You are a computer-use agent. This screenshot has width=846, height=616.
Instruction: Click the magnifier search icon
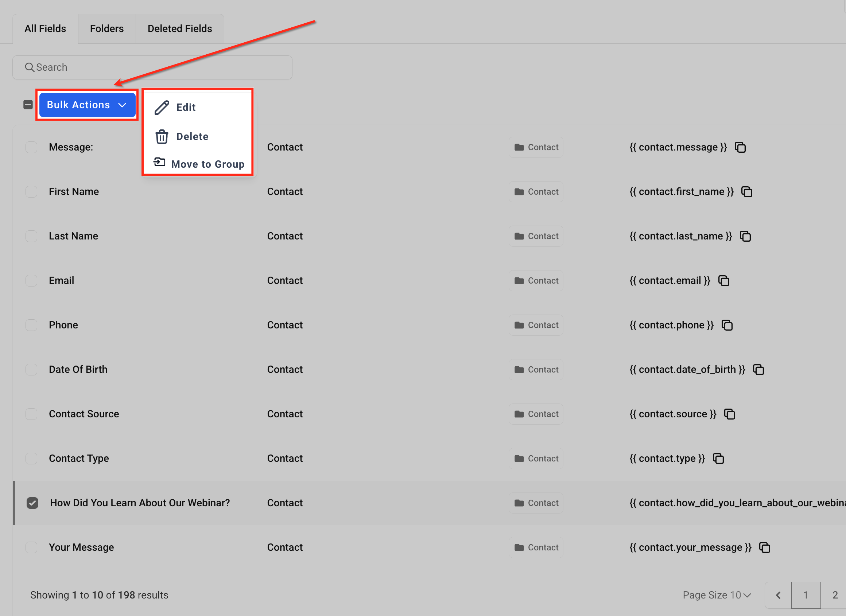tap(29, 67)
